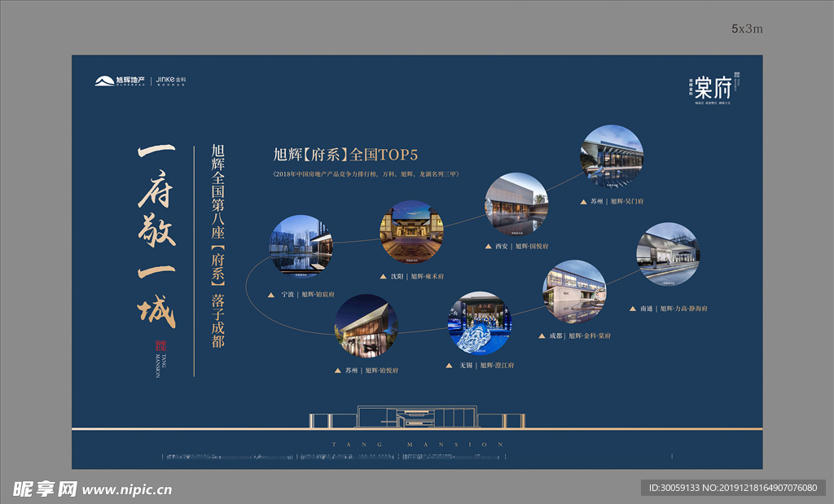Click the triangle marker beside 无锡 label
This screenshot has height=504, width=834.
pyautogui.click(x=449, y=366)
